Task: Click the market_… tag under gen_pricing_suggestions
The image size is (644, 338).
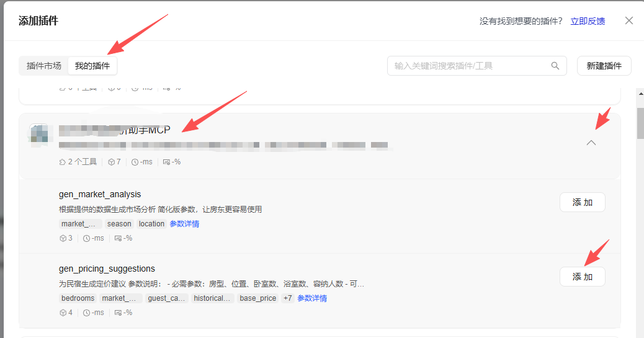Action: pos(121,298)
